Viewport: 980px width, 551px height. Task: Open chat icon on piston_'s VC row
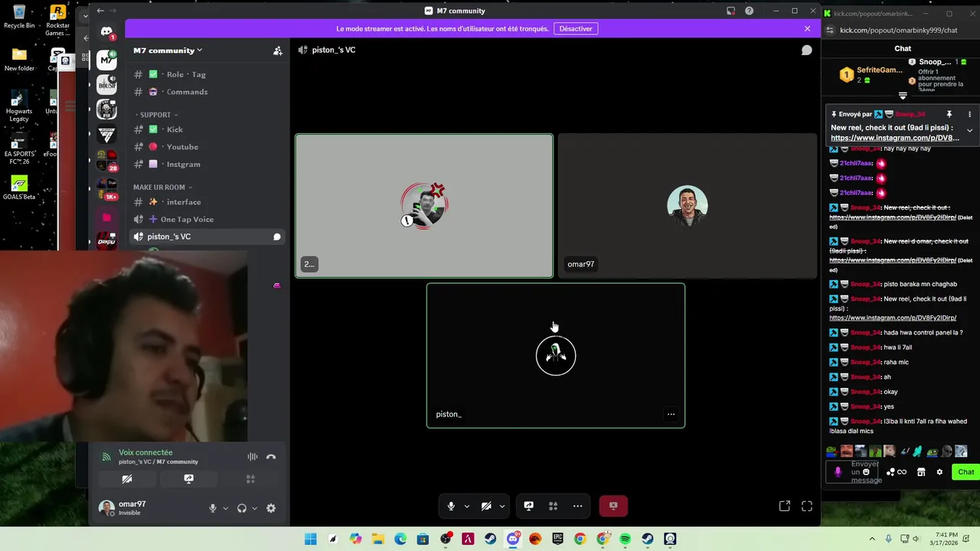pyautogui.click(x=277, y=237)
